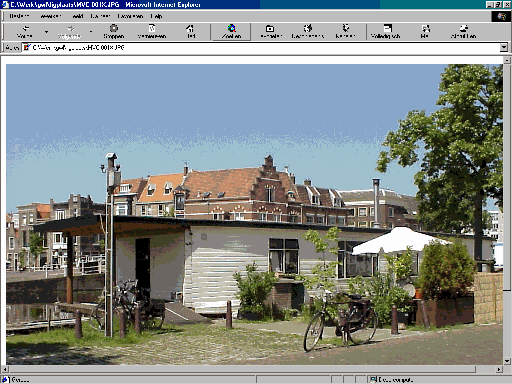Open the dropdown arrow beside the Vorige button
This screenshot has width=512, height=384.
(46, 32)
